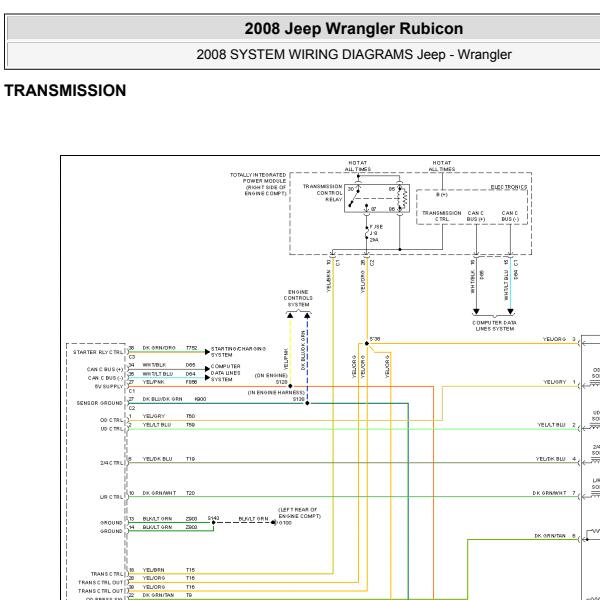Click the T20 circuit code
The image size is (600, 600).
click(x=190, y=493)
